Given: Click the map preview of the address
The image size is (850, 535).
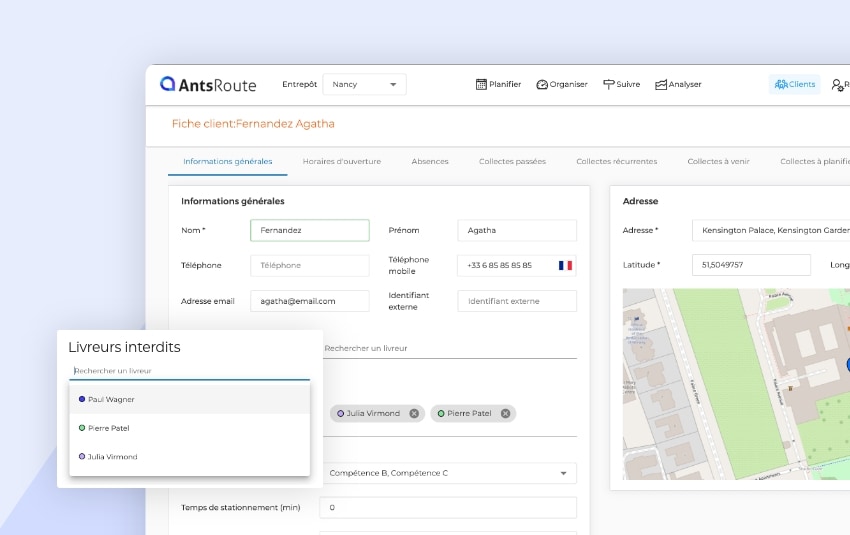Looking at the screenshot, I should point(735,385).
